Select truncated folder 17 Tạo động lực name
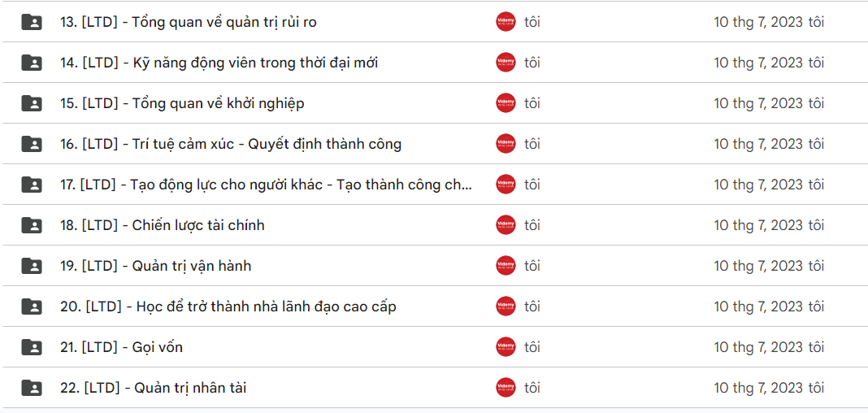Screen dimensions: 868x413 [267, 185]
